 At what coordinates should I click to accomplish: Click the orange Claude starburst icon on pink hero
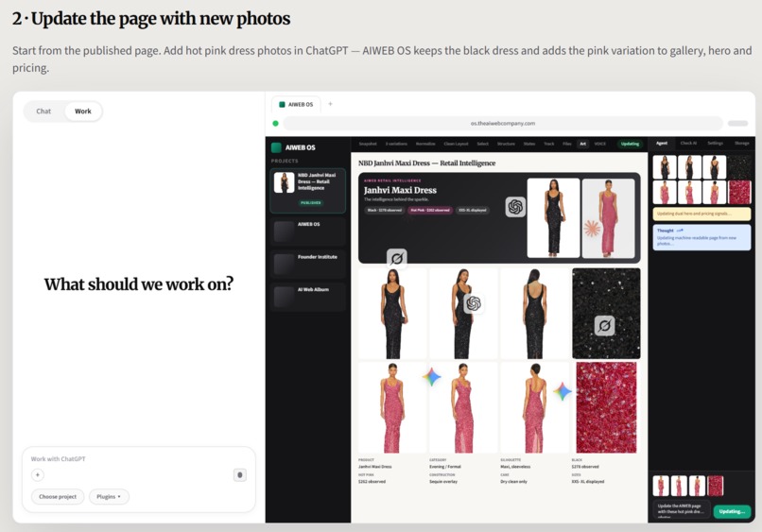point(592,229)
